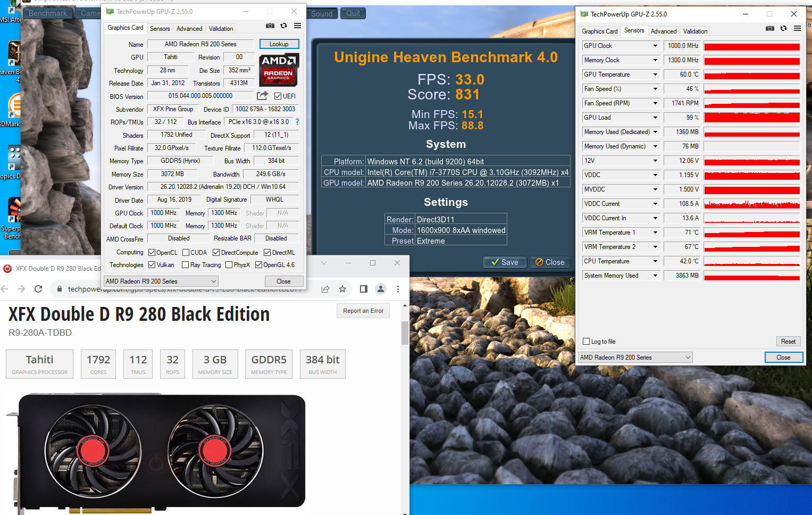Click the Bus Interface question mark
Viewport: 812px width, 515px height.
pyautogui.click(x=297, y=122)
